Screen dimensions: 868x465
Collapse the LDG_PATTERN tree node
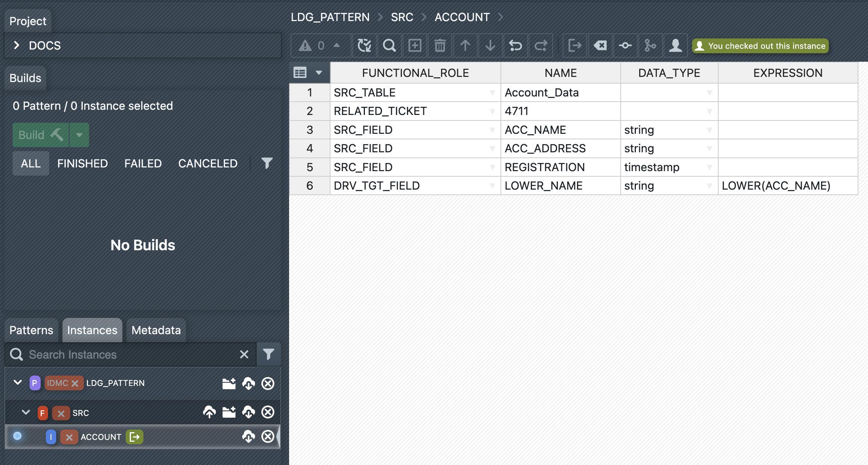17,383
